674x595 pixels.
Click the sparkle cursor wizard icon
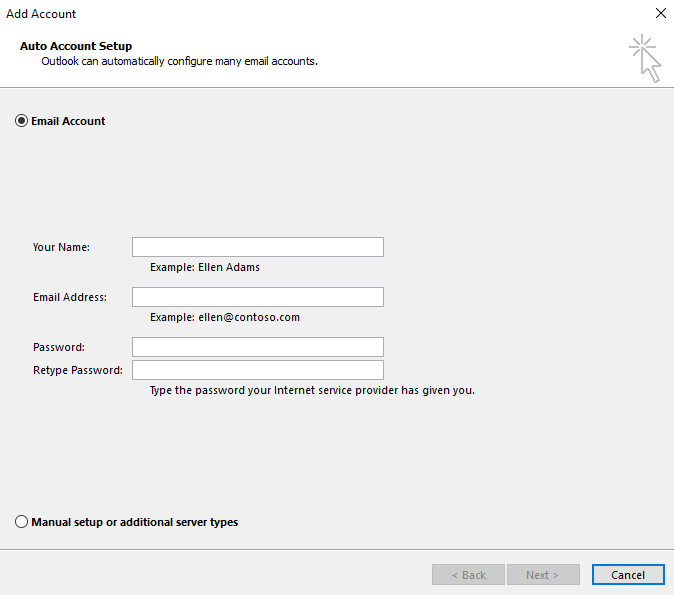[x=645, y=58]
